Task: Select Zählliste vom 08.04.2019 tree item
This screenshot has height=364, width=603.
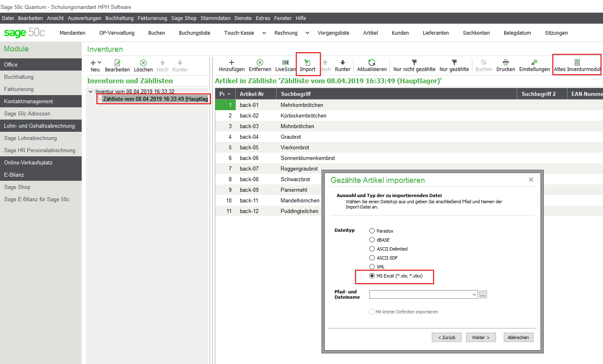Action: [x=155, y=99]
